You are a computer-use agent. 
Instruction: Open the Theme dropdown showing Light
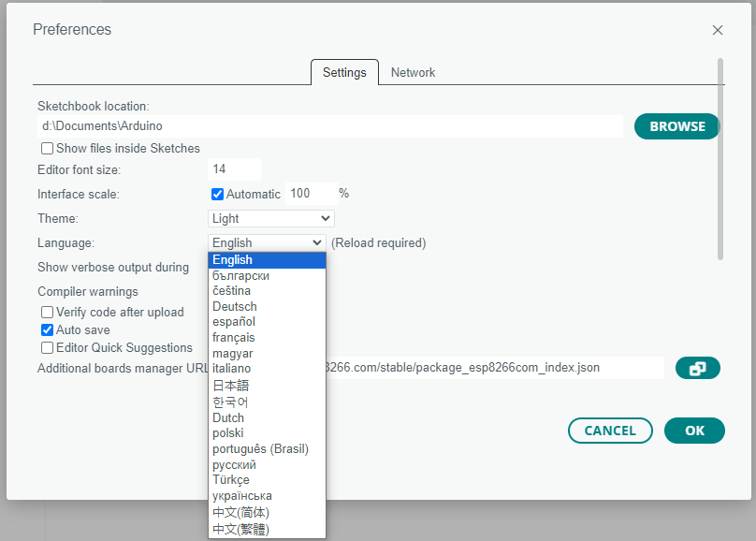point(271,218)
